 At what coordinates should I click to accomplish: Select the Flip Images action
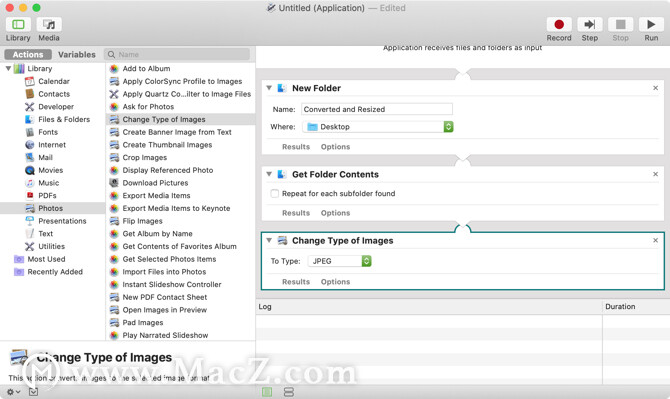tap(142, 221)
